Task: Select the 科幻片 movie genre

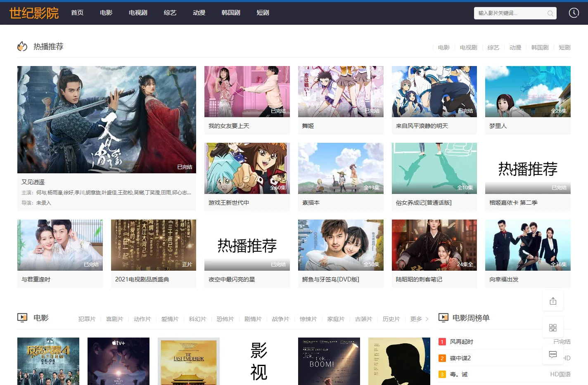Action: (197, 319)
